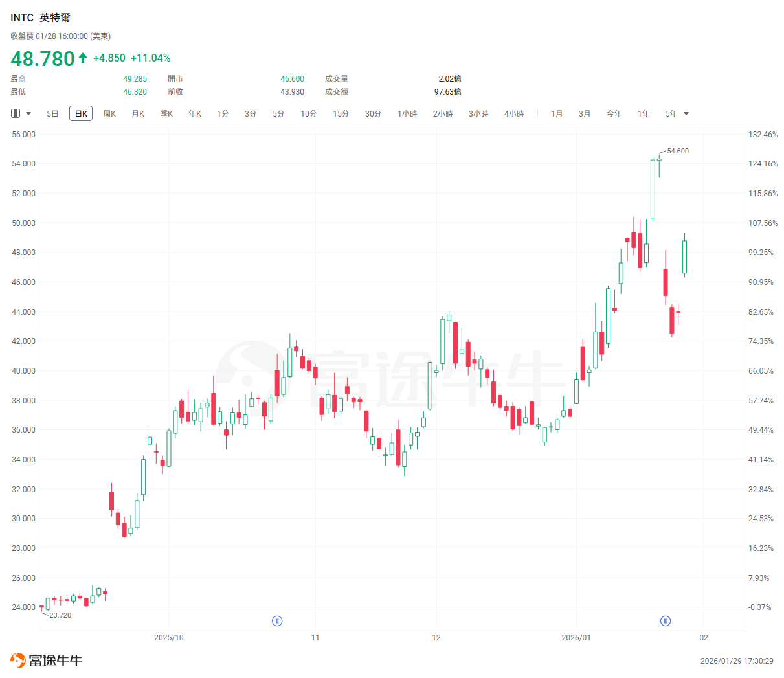Click the 54.600 price label on chart
The height and width of the screenshot is (678, 784).
pos(678,151)
